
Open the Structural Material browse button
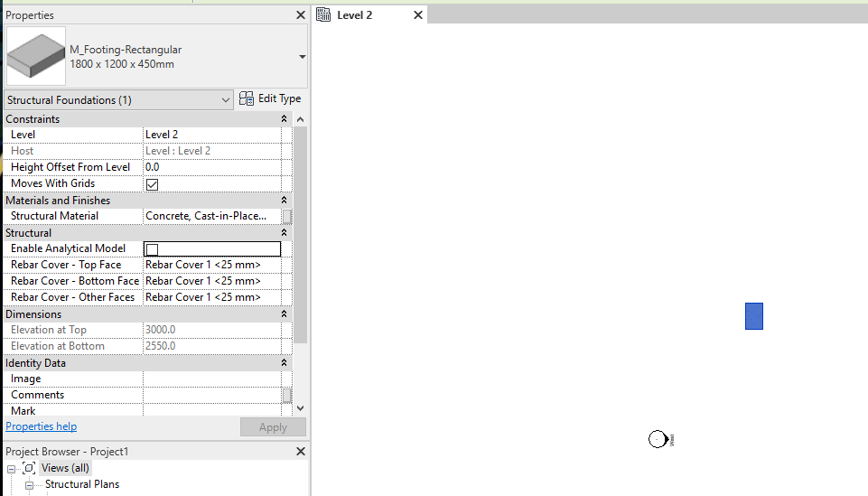[x=286, y=217]
